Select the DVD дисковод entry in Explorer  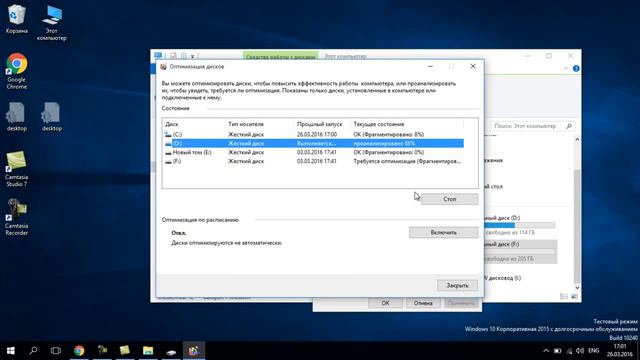pos(503,278)
